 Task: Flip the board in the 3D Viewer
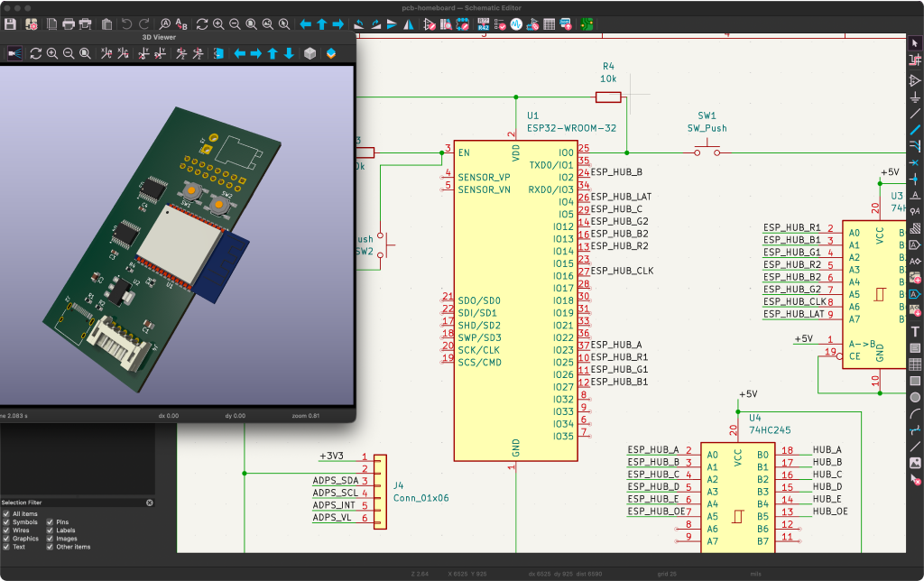(218, 53)
